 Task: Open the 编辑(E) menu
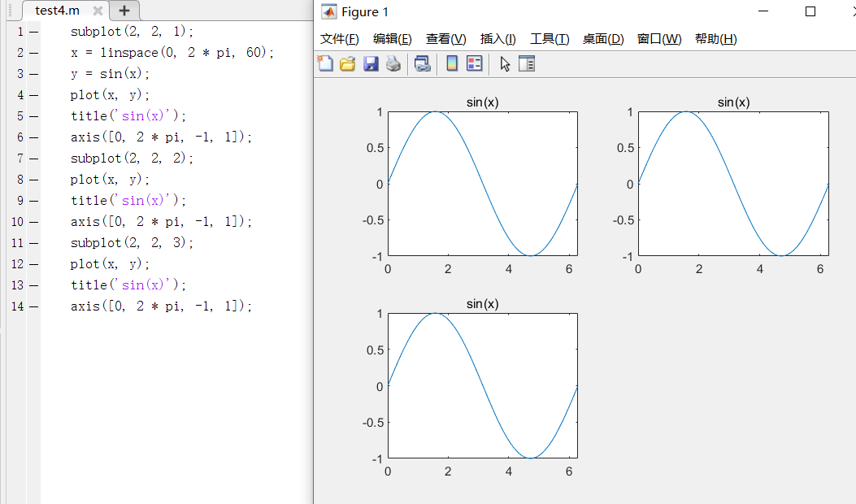[393, 39]
